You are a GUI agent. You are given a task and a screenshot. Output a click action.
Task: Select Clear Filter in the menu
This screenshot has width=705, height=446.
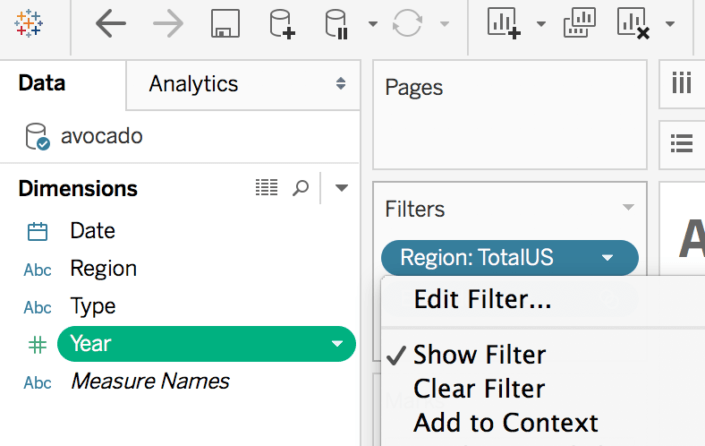[479, 388]
